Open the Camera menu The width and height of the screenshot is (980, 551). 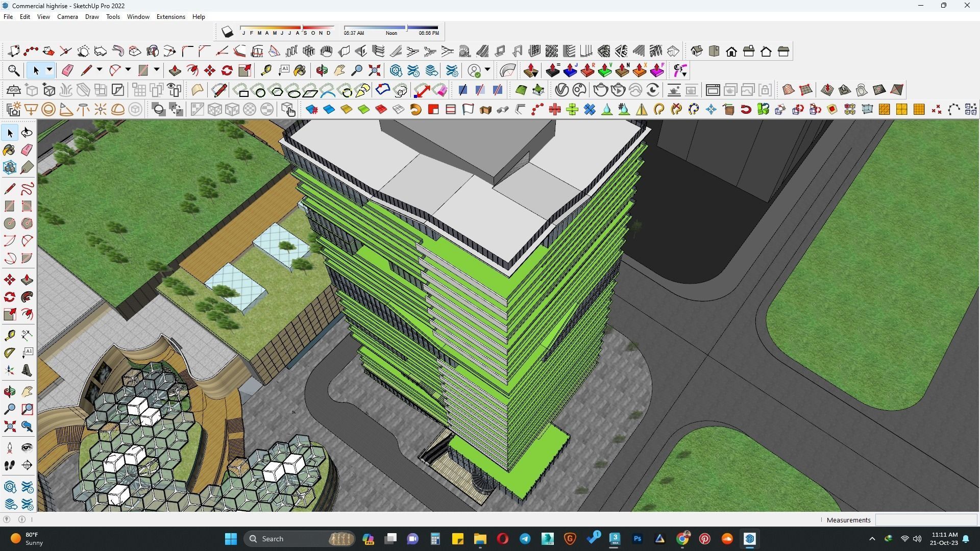click(67, 17)
